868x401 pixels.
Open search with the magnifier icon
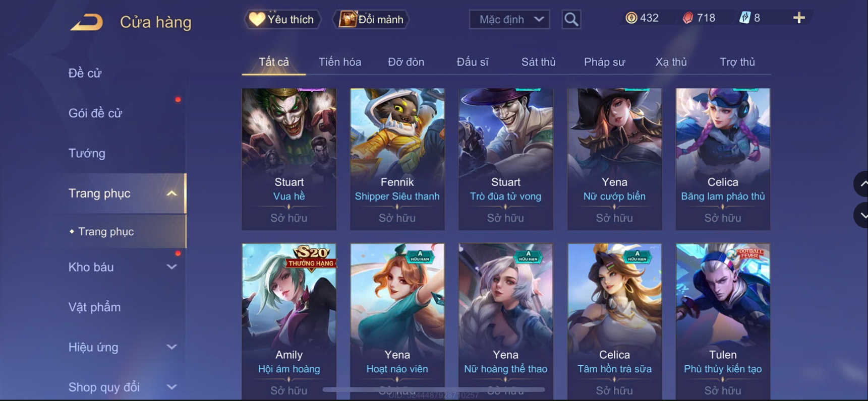[571, 19]
